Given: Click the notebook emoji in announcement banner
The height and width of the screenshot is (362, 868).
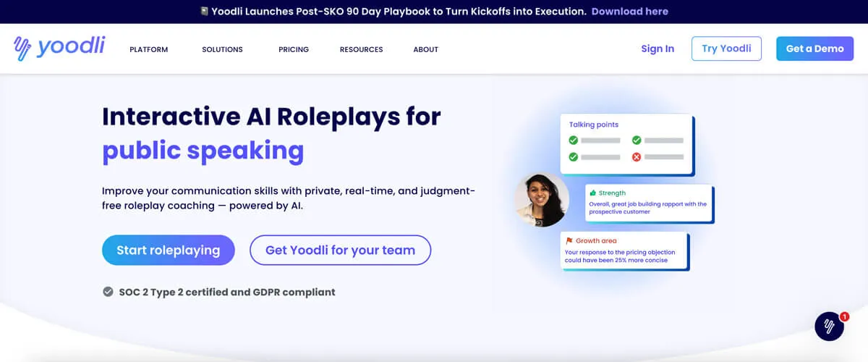Looking at the screenshot, I should pyautogui.click(x=204, y=12).
